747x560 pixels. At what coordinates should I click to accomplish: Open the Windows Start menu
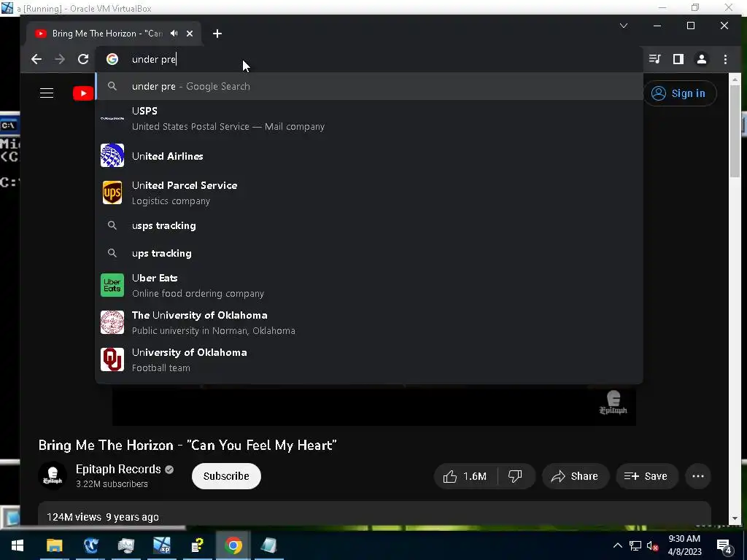tap(18, 545)
